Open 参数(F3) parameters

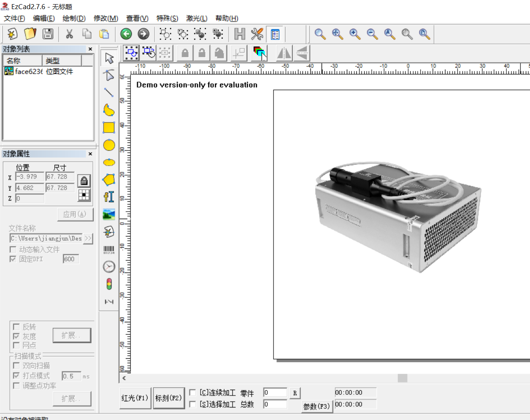[x=317, y=406]
